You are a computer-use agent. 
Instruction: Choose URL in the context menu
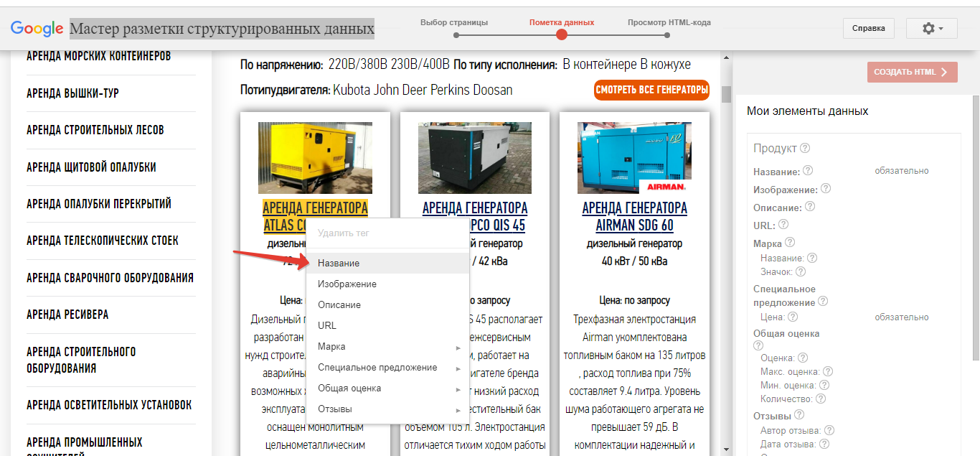click(387, 326)
